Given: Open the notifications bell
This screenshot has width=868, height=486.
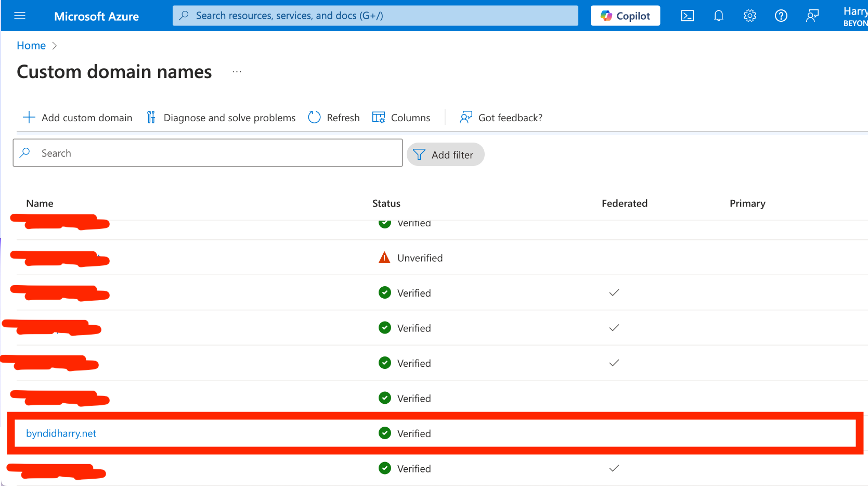Looking at the screenshot, I should [x=719, y=16].
